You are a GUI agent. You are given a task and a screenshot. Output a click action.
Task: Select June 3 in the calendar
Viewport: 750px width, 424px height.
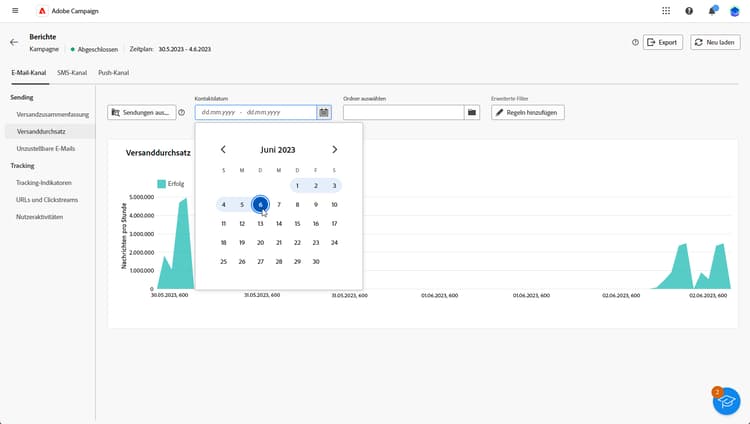pos(334,186)
